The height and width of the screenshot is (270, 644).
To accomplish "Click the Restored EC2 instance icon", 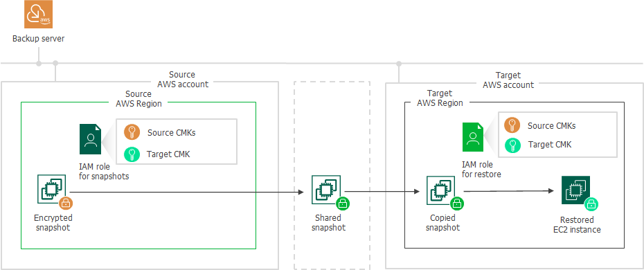I will click(x=576, y=190).
